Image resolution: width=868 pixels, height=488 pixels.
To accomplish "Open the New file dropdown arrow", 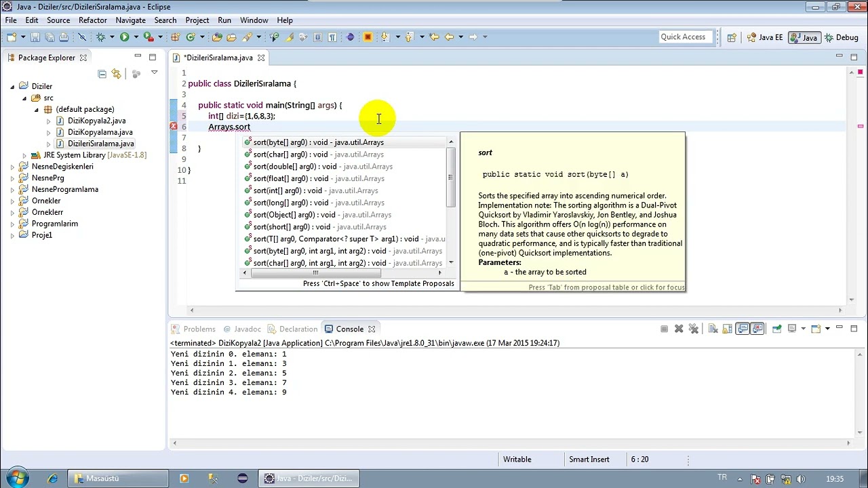I will [x=23, y=37].
